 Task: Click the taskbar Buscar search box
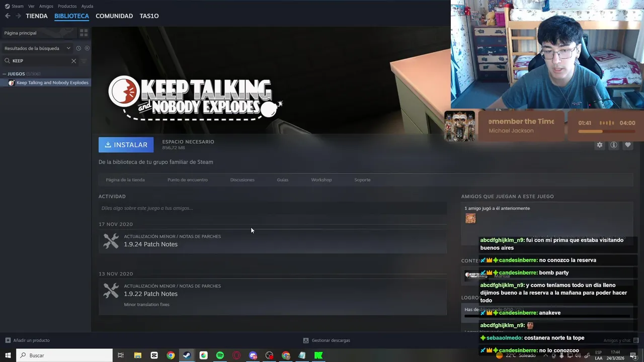click(64, 355)
